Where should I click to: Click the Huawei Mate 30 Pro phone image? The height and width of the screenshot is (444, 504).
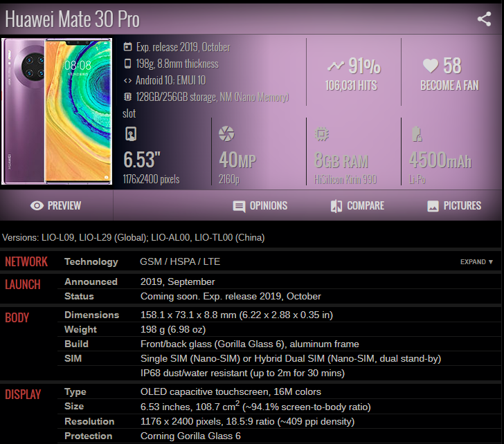(x=57, y=111)
